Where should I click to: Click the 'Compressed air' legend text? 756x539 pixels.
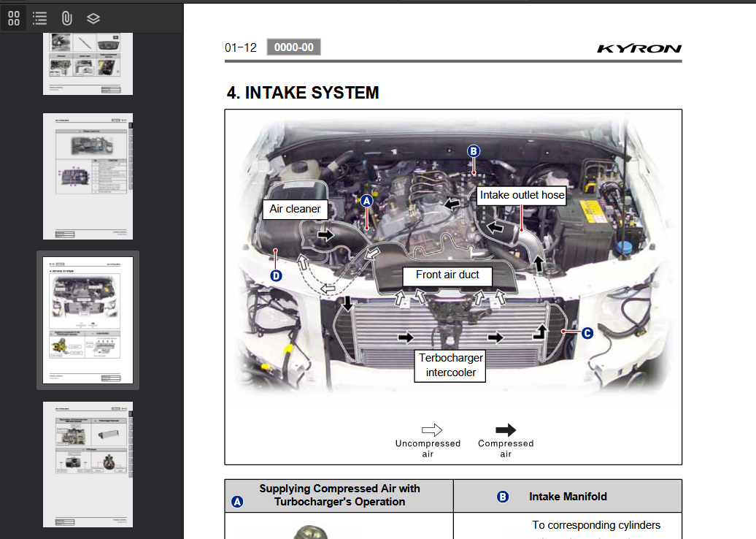point(506,448)
